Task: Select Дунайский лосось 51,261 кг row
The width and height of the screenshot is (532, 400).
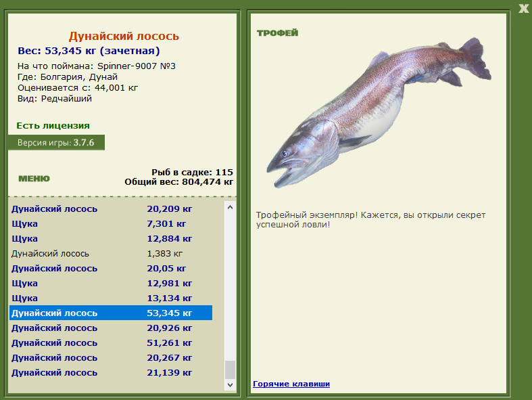Action: [111, 343]
